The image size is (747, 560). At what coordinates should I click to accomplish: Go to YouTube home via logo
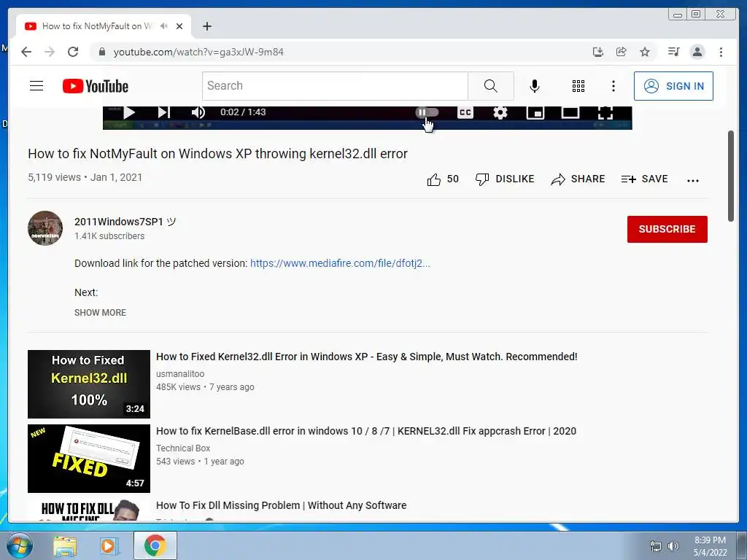click(96, 86)
